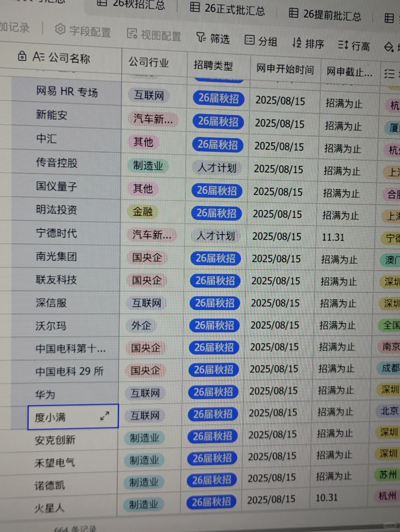Open the 26提前批汇总 tab

coord(325,14)
